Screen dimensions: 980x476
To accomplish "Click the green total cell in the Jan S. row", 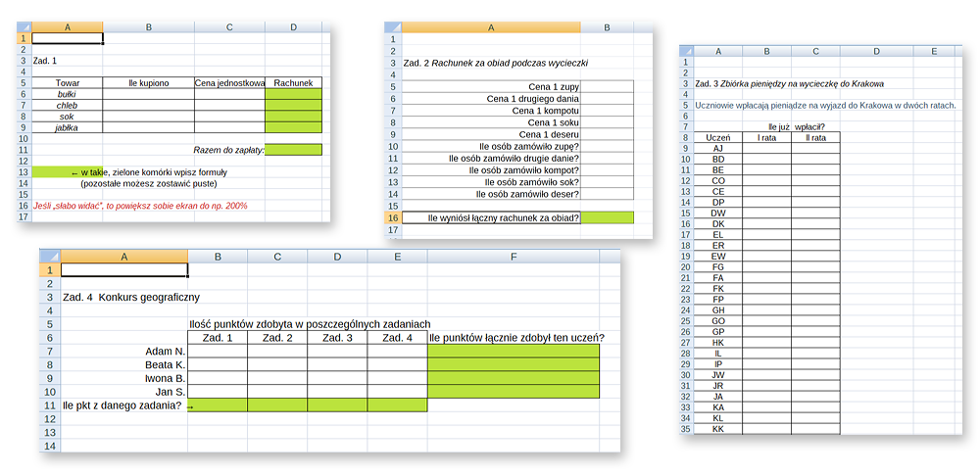I will (513, 392).
